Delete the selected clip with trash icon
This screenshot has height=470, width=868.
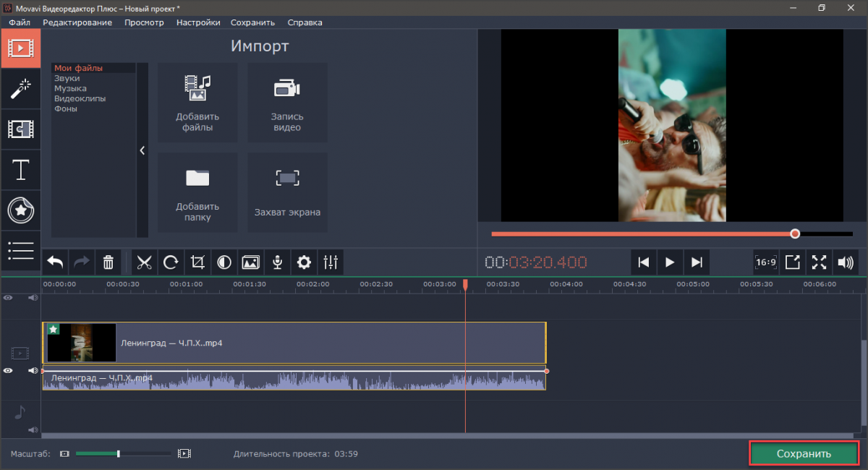tap(108, 262)
